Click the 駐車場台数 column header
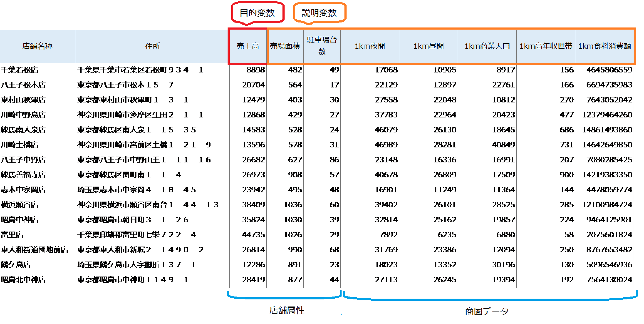This screenshot has width=644, height=324. point(322,46)
